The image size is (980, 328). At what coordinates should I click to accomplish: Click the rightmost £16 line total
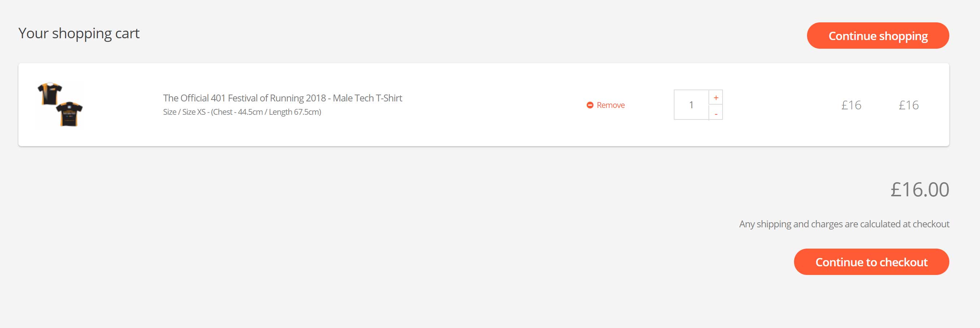pos(909,105)
